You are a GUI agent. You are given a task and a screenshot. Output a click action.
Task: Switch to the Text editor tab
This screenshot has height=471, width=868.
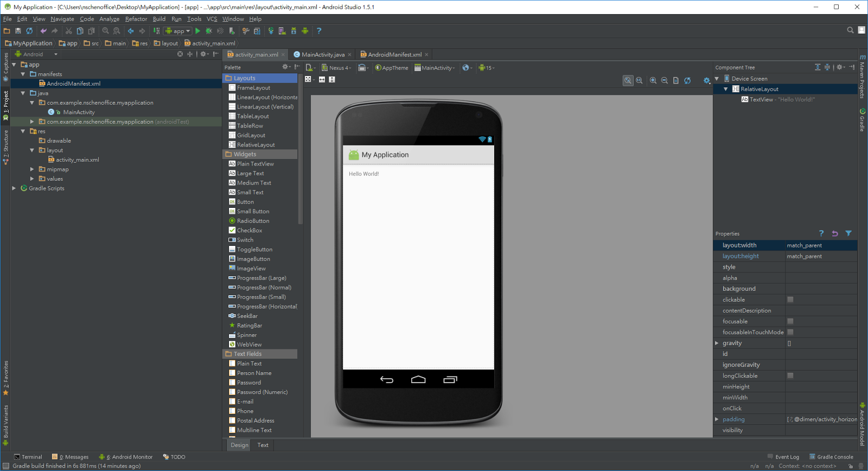tap(263, 445)
